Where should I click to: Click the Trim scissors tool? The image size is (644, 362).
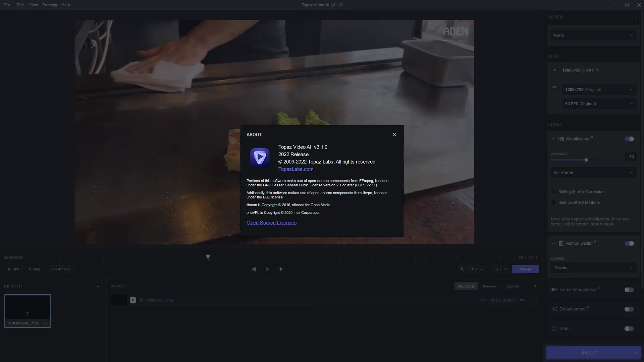(13, 269)
